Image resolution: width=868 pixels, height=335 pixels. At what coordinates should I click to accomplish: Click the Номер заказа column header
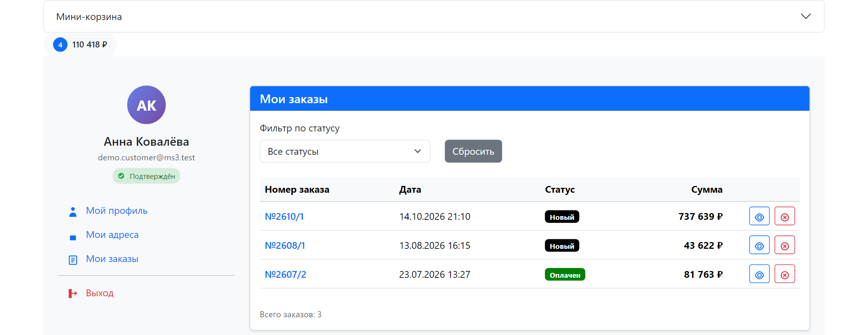point(297,190)
